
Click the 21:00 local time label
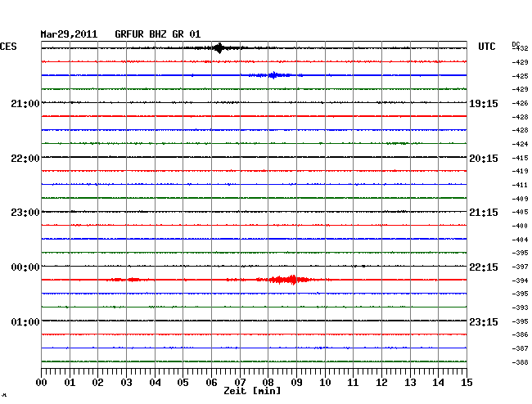pyautogui.click(x=25, y=104)
